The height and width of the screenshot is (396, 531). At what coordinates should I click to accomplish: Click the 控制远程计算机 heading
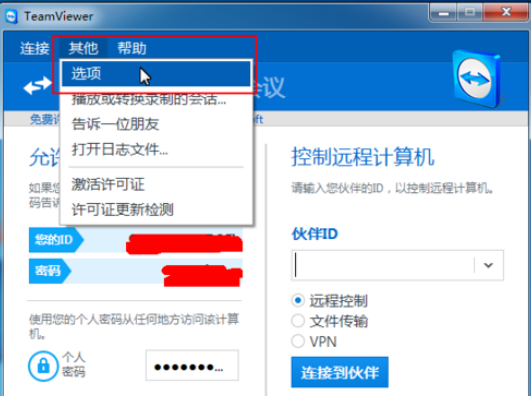(x=363, y=157)
